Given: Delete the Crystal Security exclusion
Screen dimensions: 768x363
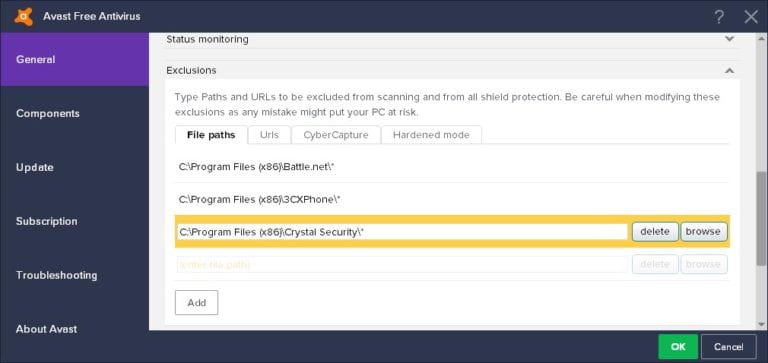Looking at the screenshot, I should (655, 231).
